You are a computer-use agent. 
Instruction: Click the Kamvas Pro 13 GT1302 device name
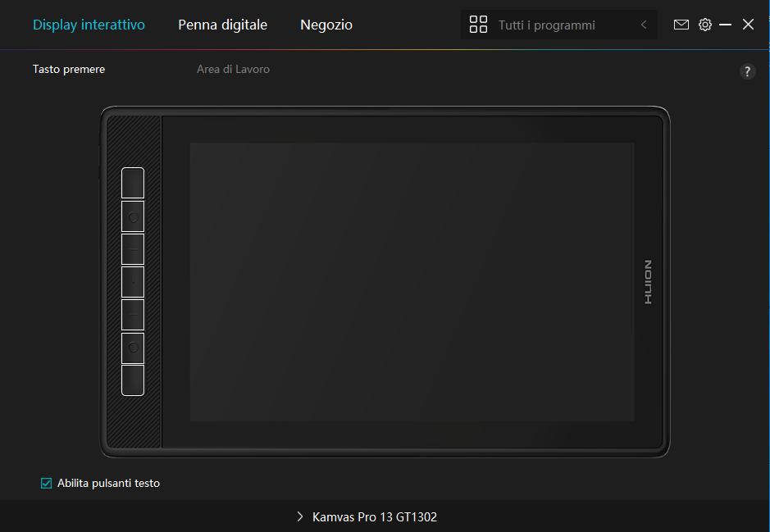375,517
